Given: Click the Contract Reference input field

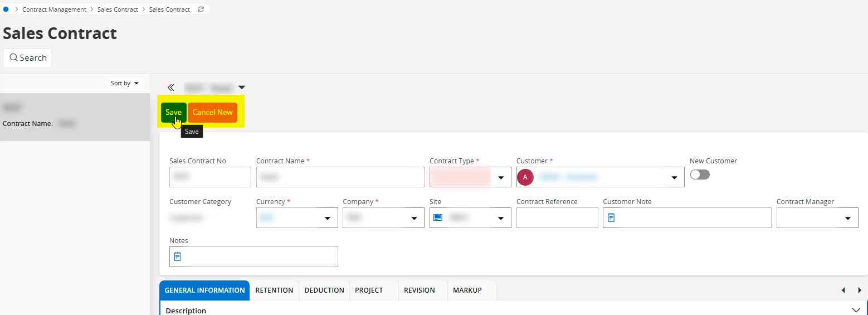Looking at the screenshot, I should pos(557,218).
